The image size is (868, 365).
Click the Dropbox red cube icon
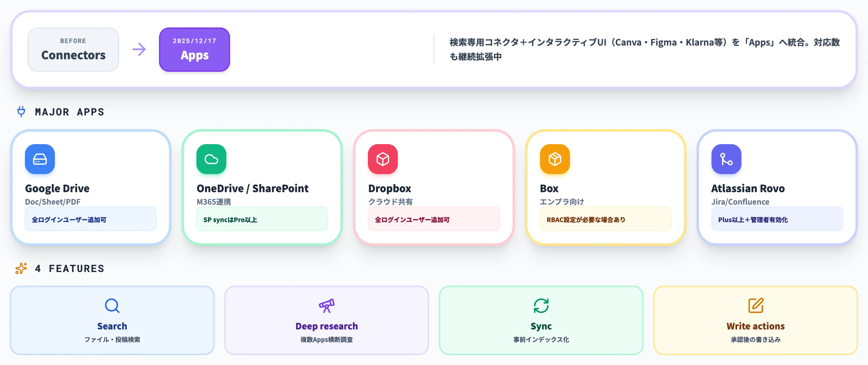coord(383,159)
